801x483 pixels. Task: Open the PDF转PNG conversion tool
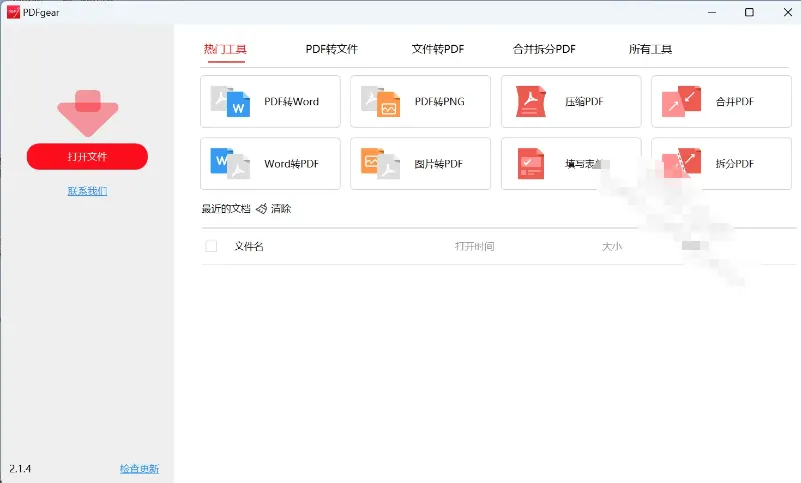[420, 102]
